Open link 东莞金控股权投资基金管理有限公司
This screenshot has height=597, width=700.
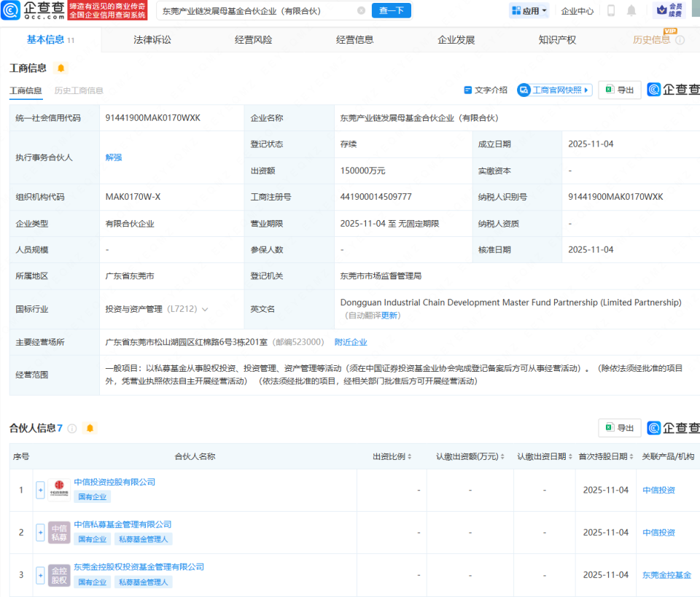140,566
